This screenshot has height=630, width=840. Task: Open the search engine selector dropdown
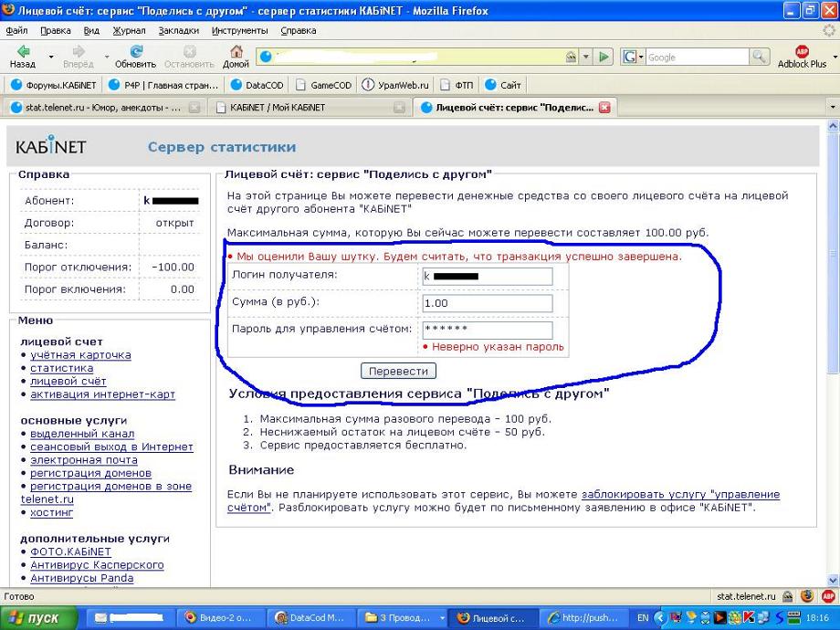click(633, 57)
